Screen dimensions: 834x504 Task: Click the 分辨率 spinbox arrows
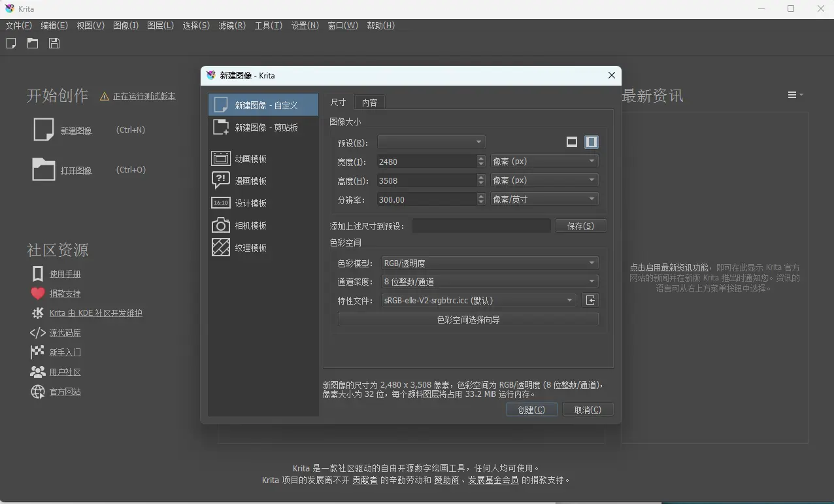(482, 199)
